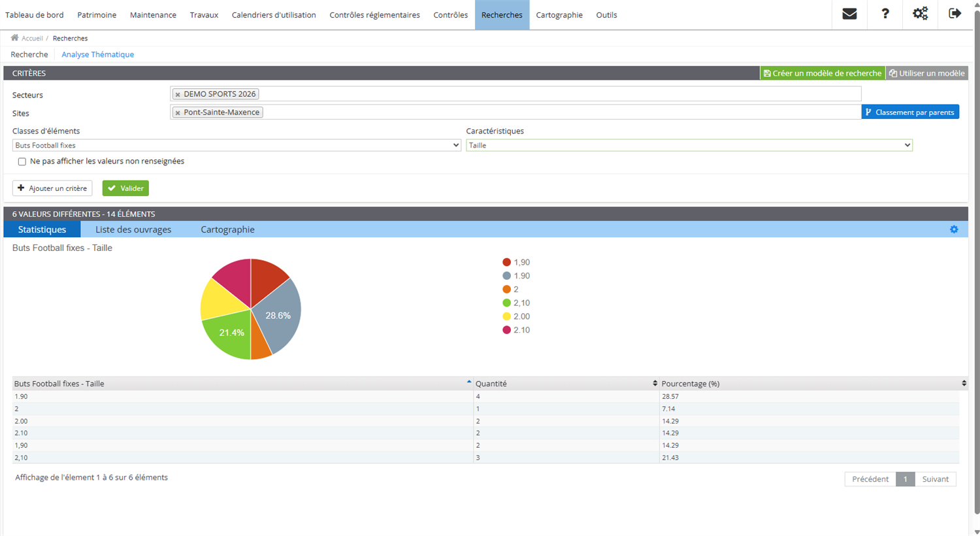This screenshot has width=980, height=536.
Task: Click Ajouter un critère button
Action: click(52, 188)
